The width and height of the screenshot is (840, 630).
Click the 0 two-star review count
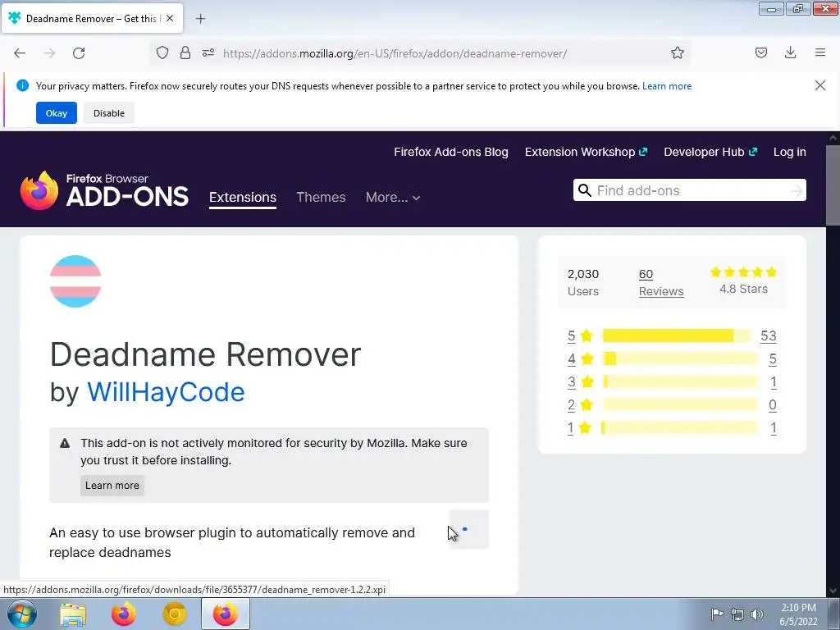click(x=773, y=405)
